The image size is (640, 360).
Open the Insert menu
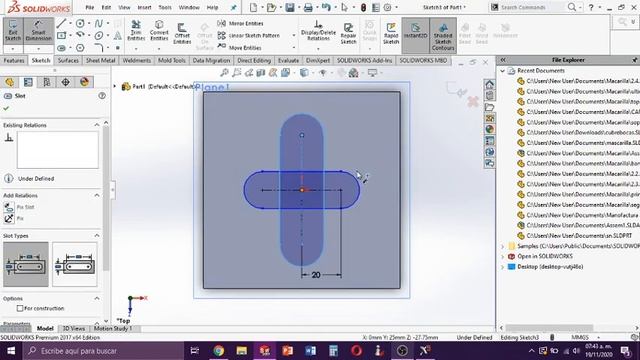click(144, 7)
